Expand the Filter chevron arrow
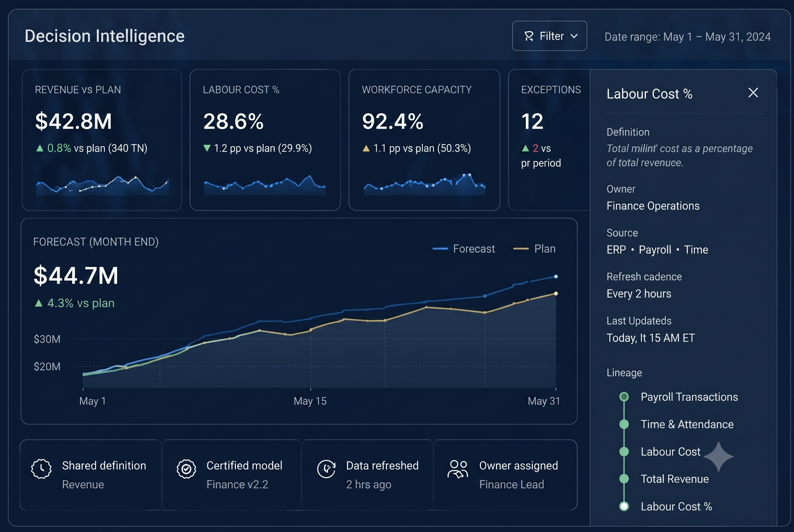The height and width of the screenshot is (532, 794). (x=574, y=36)
